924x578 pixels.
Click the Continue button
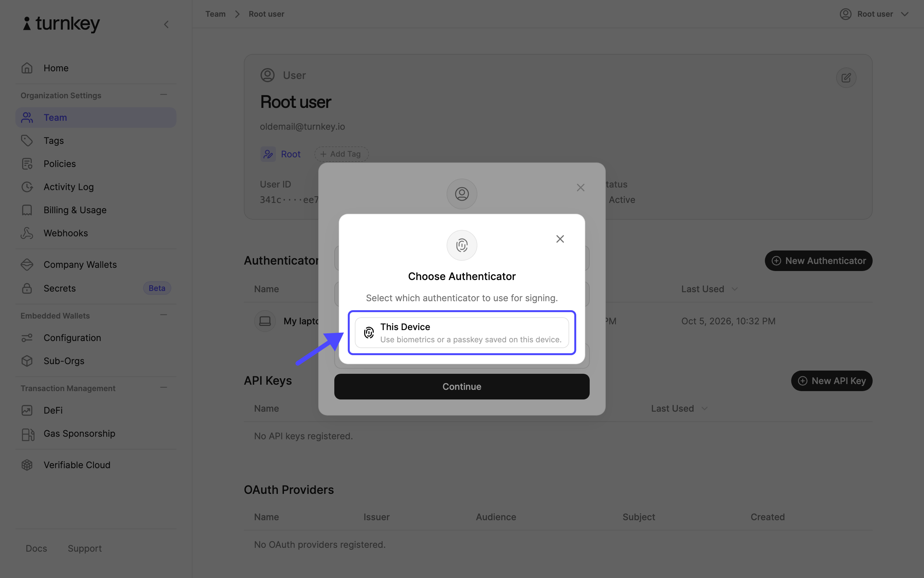[x=462, y=387]
